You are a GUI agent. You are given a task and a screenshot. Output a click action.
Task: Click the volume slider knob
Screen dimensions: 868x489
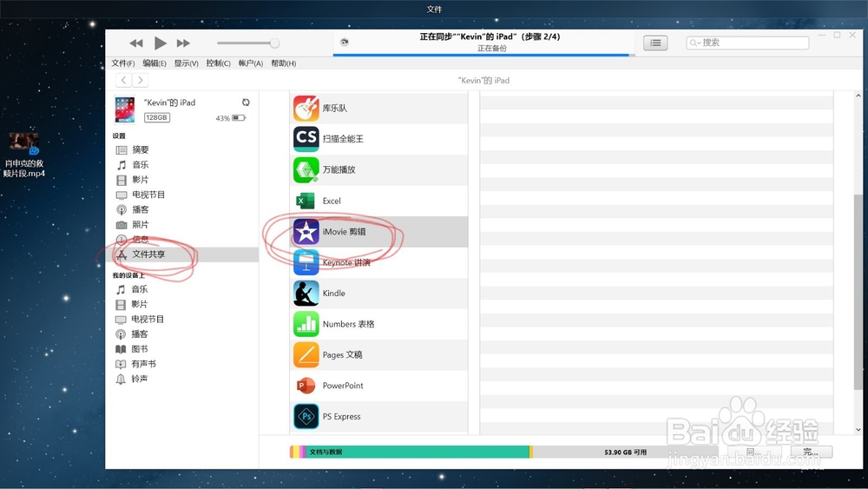tap(274, 43)
